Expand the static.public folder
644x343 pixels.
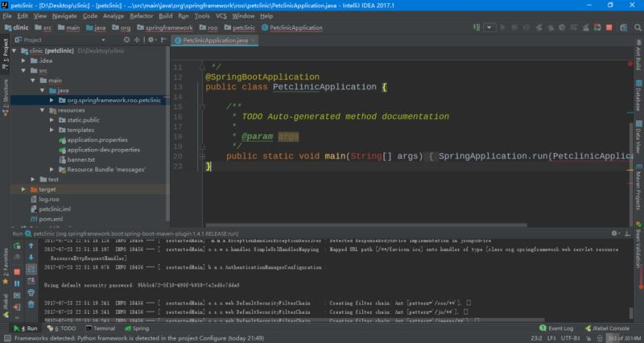coord(52,120)
